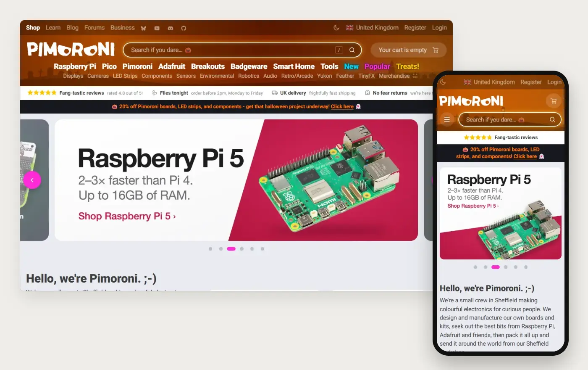The image size is (588, 370).
Task: Follow the desktop Shop Raspberry Pi 5 link
Action: coord(127,216)
